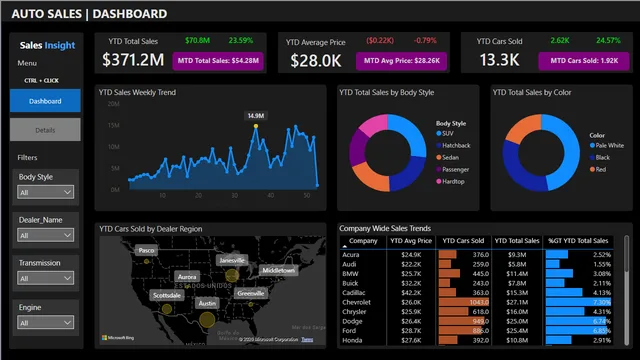The height and width of the screenshot is (360, 640).
Task: Click the MTD Cars Sold badge
Action: [584, 61]
